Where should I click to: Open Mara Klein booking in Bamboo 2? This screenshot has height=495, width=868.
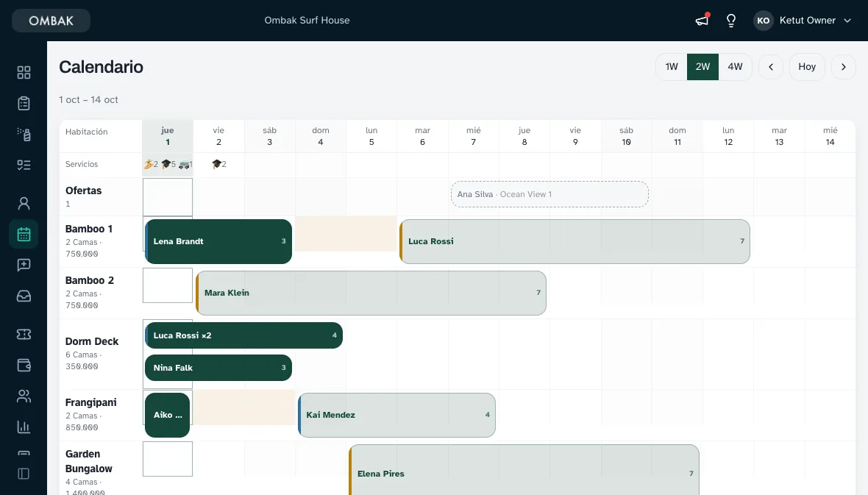coord(371,293)
